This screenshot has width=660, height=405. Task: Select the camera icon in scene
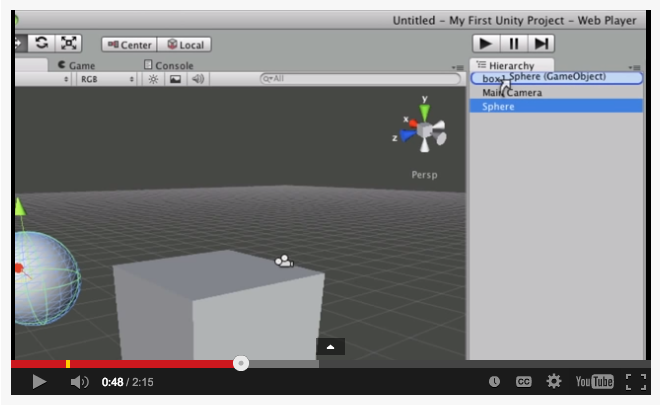(284, 261)
